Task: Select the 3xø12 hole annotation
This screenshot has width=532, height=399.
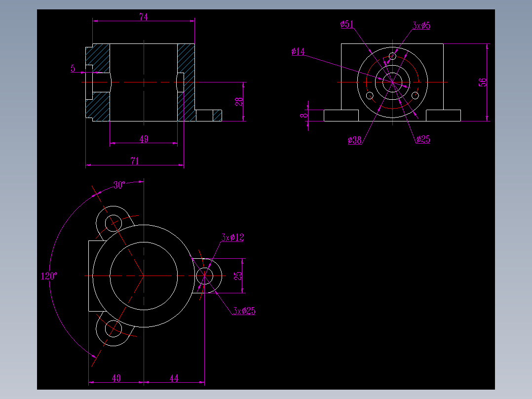Action: pos(233,238)
